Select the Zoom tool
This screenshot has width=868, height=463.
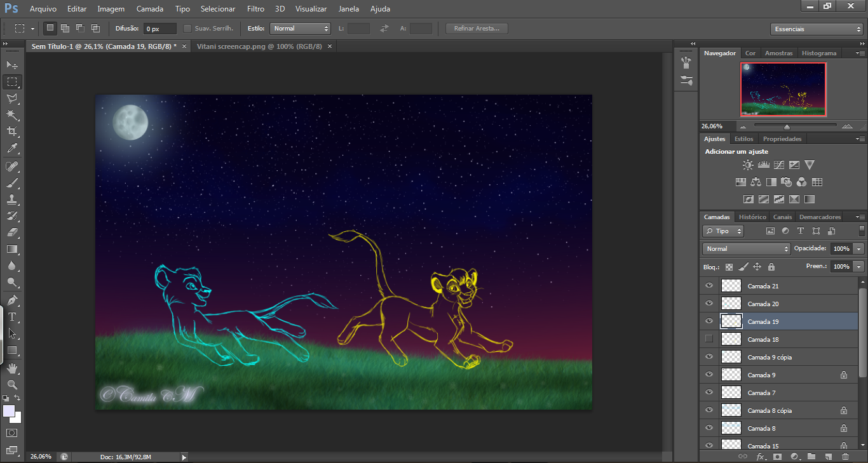(x=12, y=384)
